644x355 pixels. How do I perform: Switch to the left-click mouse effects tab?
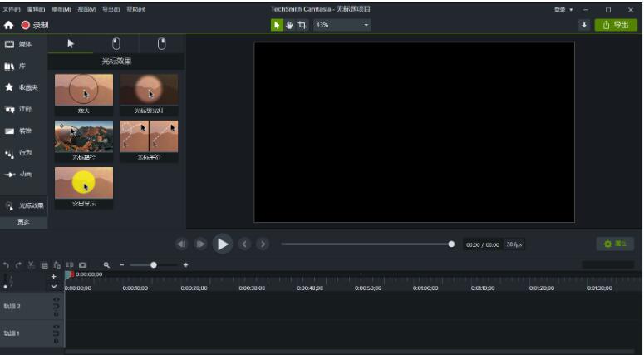pyautogui.click(x=116, y=43)
